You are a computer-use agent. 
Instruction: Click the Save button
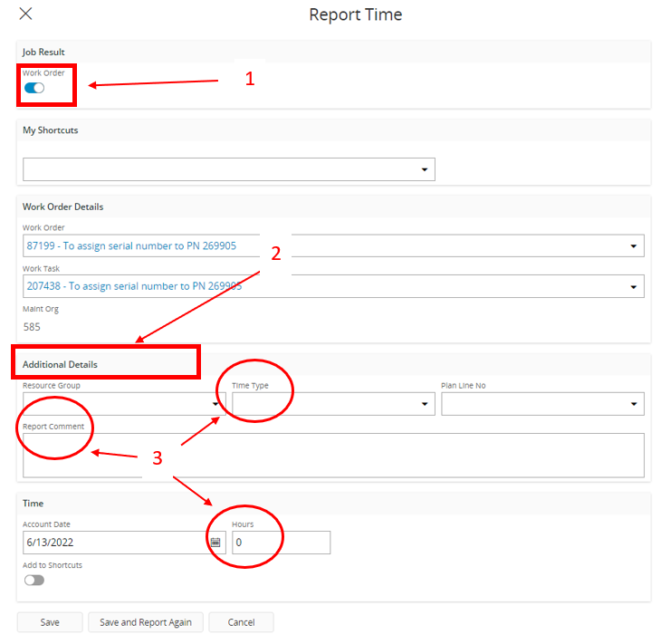50,622
